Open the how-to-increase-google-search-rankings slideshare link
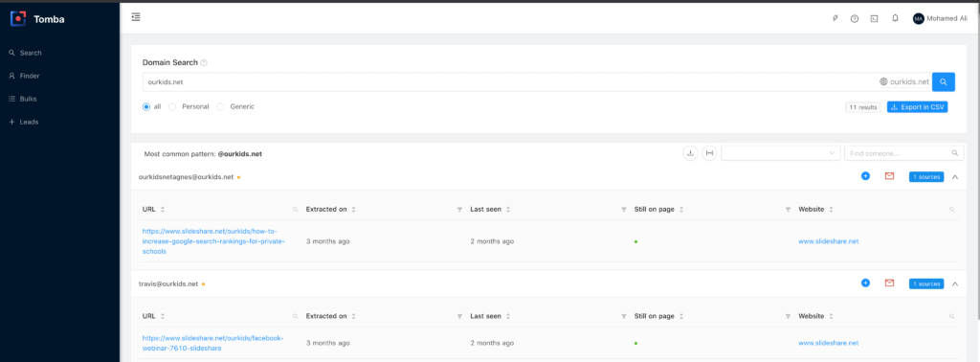Image resolution: width=980 pixels, height=362 pixels. click(213, 240)
